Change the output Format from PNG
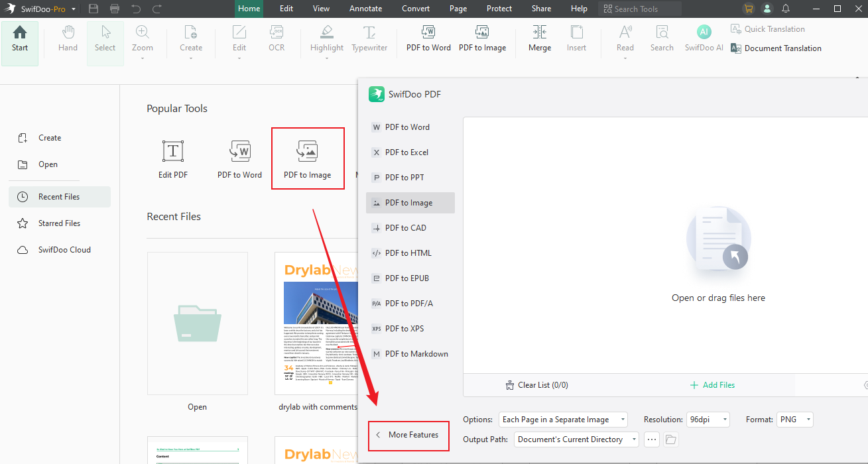868x464 pixels. (x=794, y=419)
